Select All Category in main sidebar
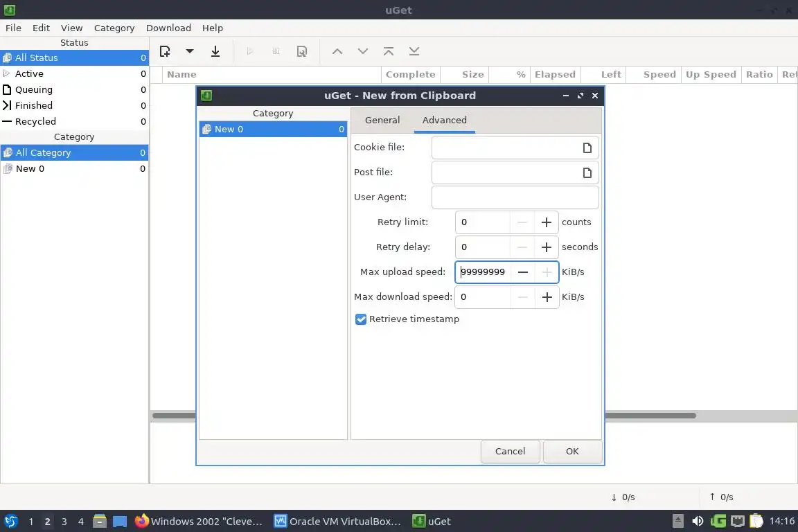Image resolution: width=798 pixels, height=532 pixels. [x=74, y=152]
